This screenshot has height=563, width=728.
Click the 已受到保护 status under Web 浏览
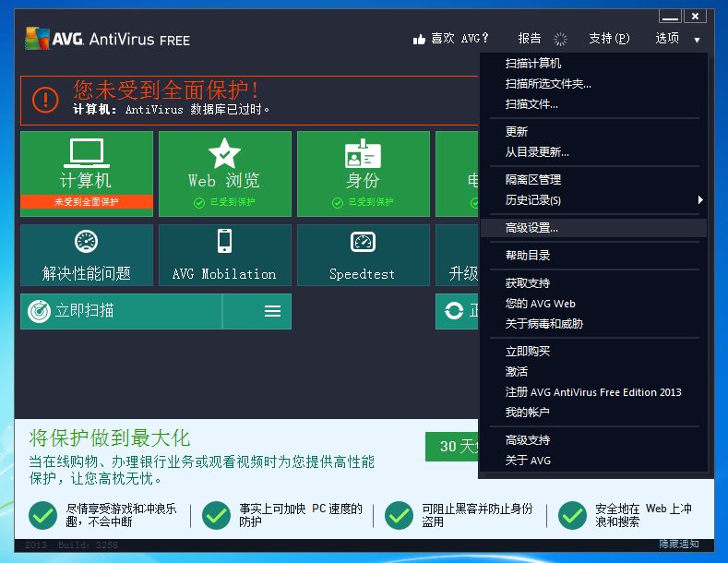pos(225,202)
